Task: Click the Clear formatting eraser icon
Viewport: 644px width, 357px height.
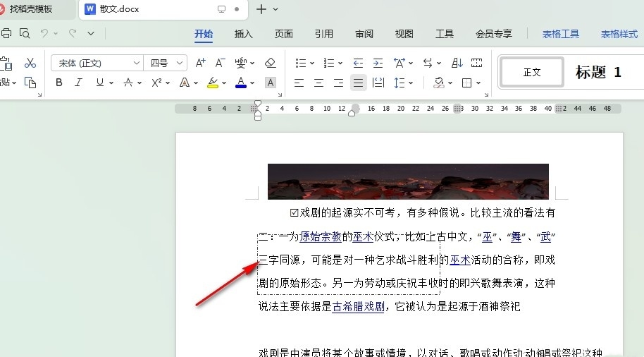Action: [x=271, y=63]
